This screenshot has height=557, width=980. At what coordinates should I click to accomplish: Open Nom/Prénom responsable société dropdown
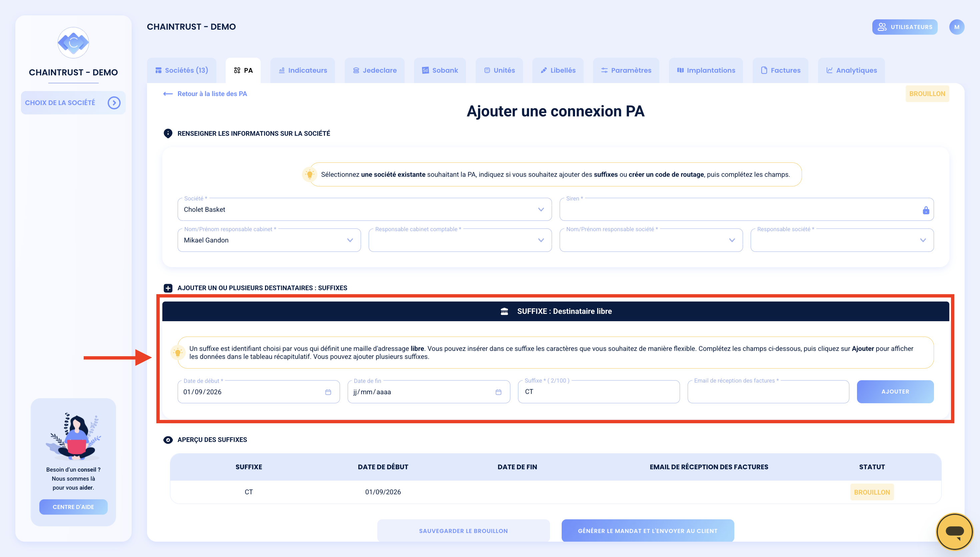click(651, 240)
